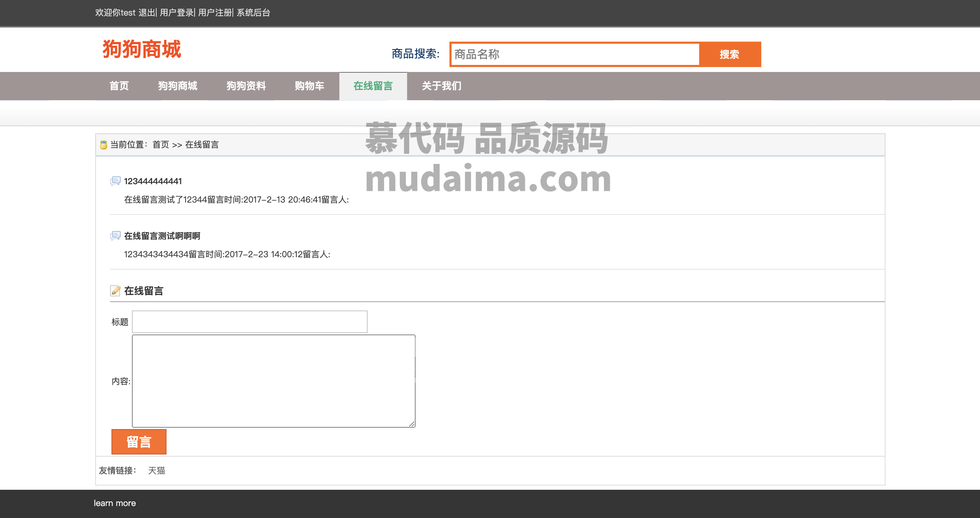Screen dimensions: 980x518
Task: Focus the 标题 title input field
Action: point(249,322)
